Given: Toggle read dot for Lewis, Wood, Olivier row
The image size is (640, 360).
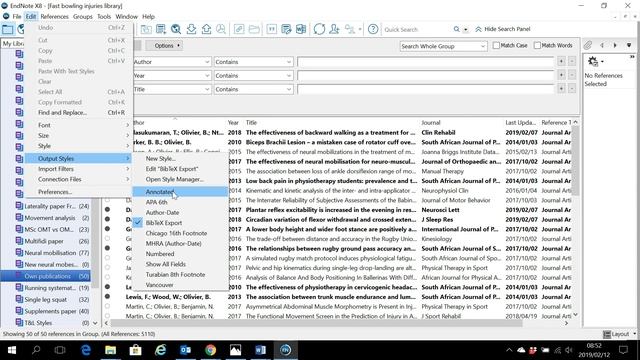Looking at the screenshot, I should point(107,296).
